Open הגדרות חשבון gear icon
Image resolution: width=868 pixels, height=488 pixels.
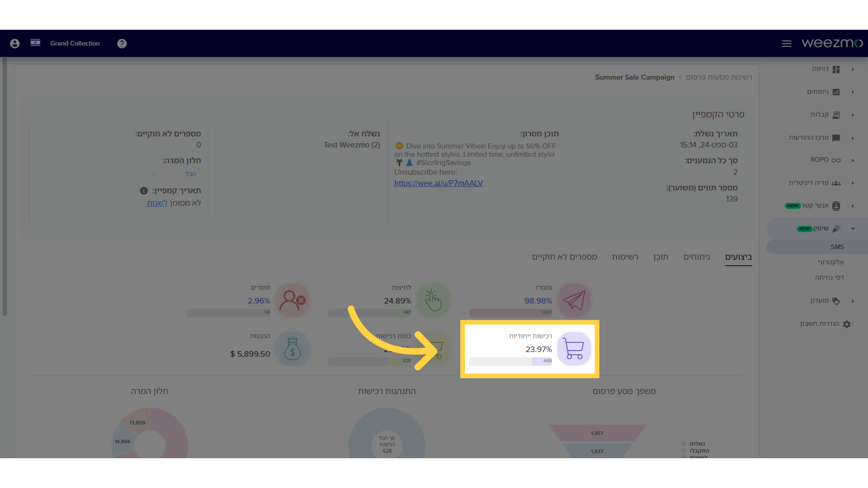tap(847, 324)
